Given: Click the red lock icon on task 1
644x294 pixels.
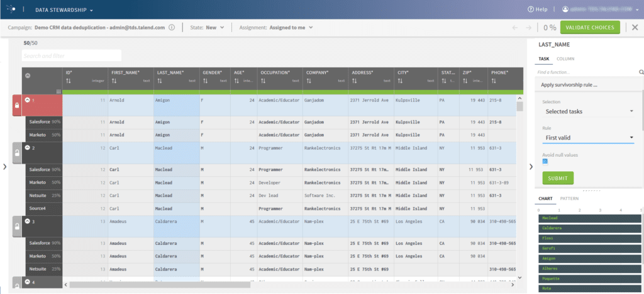Looking at the screenshot, I should tap(17, 106).
